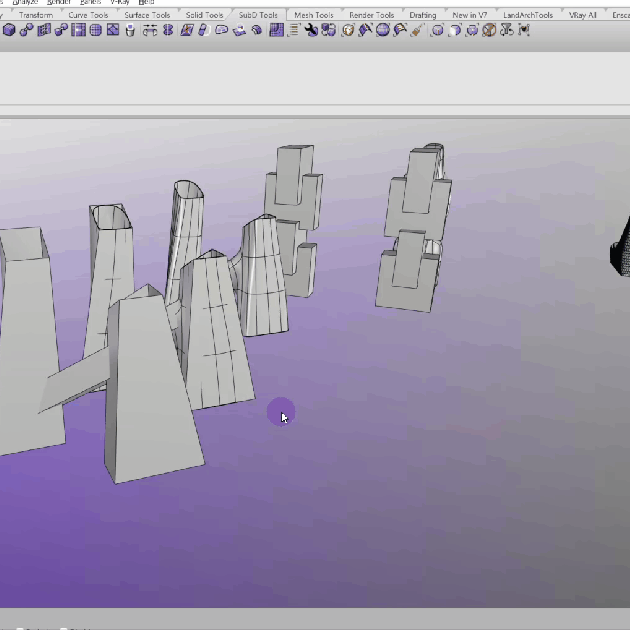Open the Curve Tools tab
This screenshot has height=630, width=630.
(x=88, y=15)
